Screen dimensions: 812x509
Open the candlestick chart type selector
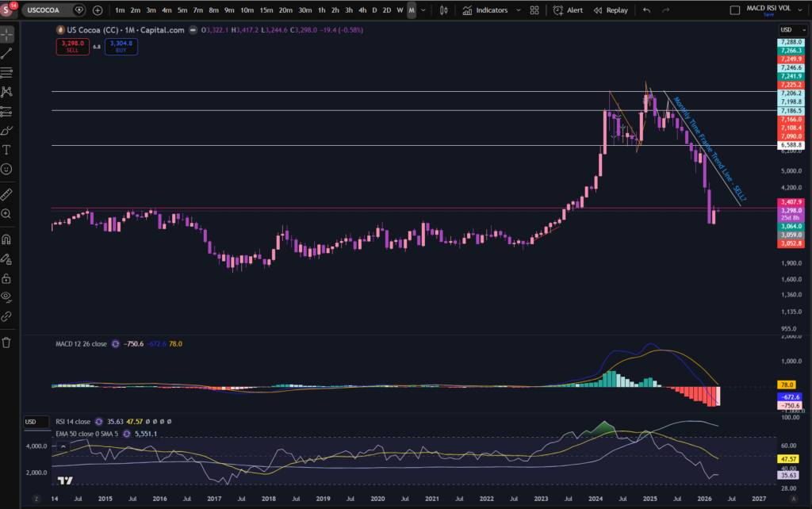pyautogui.click(x=444, y=10)
